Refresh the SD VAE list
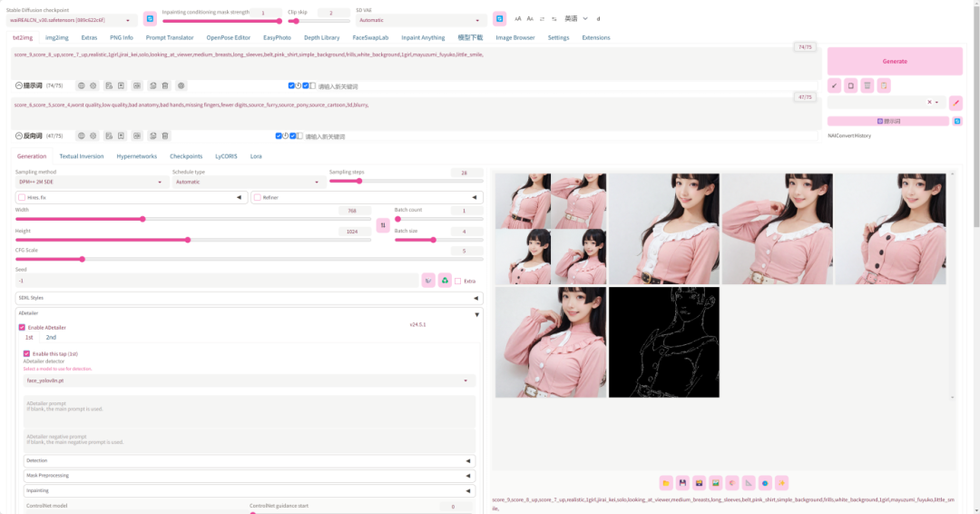Screen dimensions: 980x514 [x=499, y=19]
